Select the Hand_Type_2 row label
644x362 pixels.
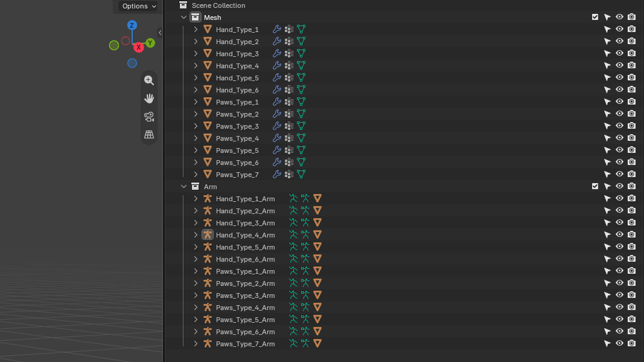tap(237, 42)
